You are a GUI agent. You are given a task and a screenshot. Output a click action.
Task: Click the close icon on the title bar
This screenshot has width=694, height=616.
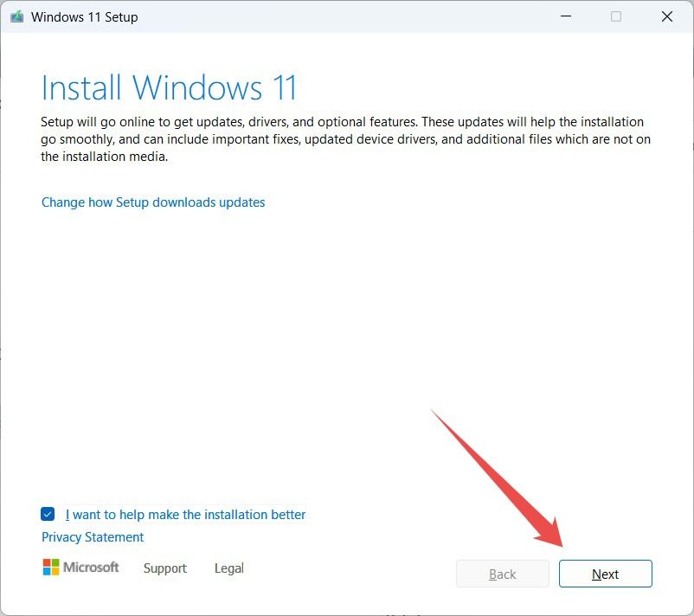[x=667, y=16]
